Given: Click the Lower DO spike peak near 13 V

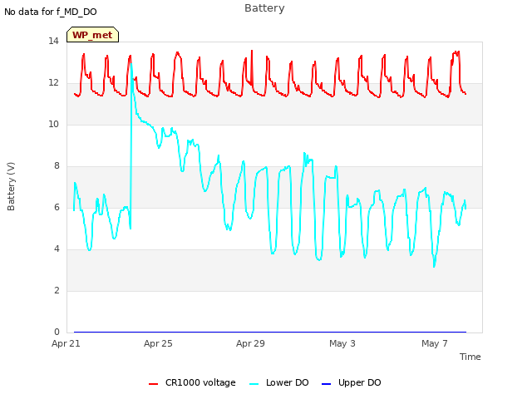Looking at the screenshot, I should [131, 64].
